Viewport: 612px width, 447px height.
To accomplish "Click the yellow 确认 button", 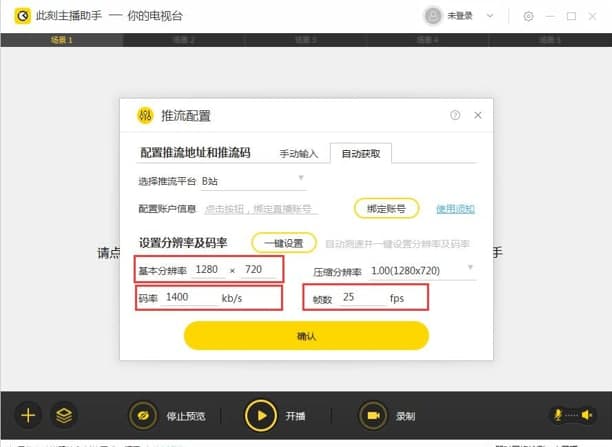I will (306, 336).
